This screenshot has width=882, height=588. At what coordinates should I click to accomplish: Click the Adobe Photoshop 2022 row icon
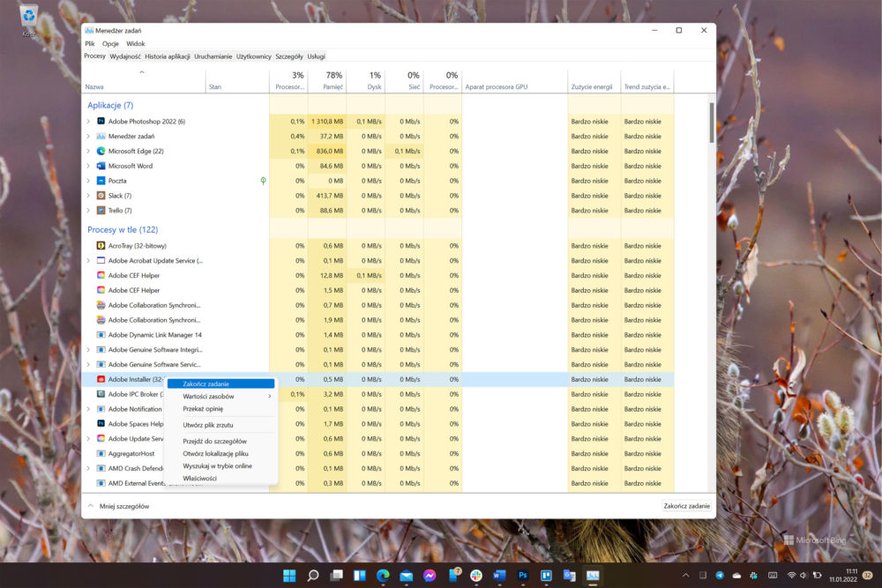tap(101, 122)
